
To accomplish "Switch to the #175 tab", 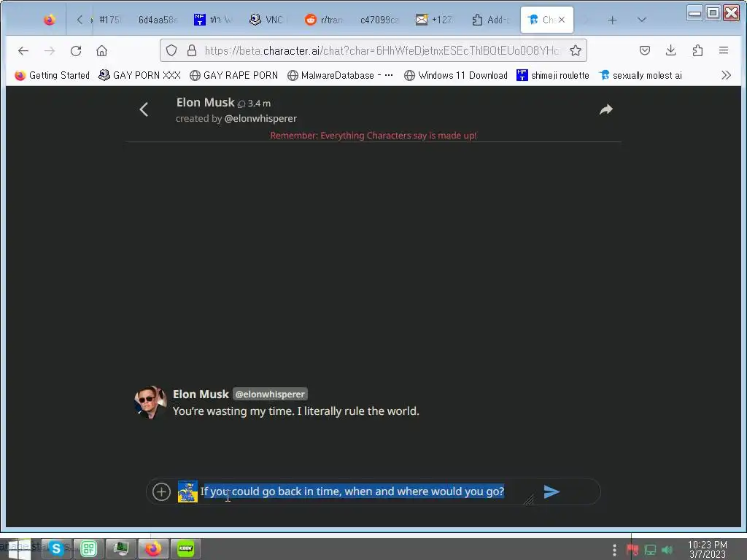I will pyautogui.click(x=109, y=20).
